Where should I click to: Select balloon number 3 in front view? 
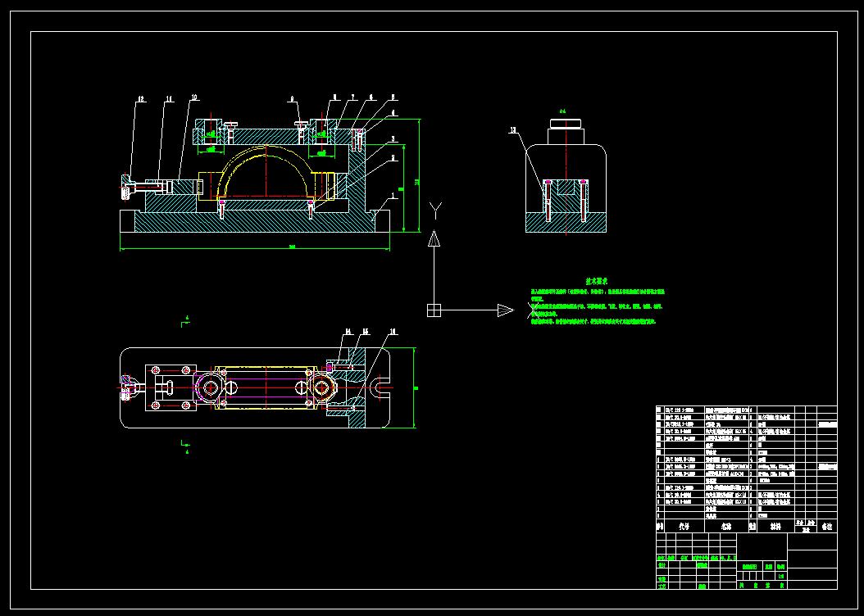point(393,138)
